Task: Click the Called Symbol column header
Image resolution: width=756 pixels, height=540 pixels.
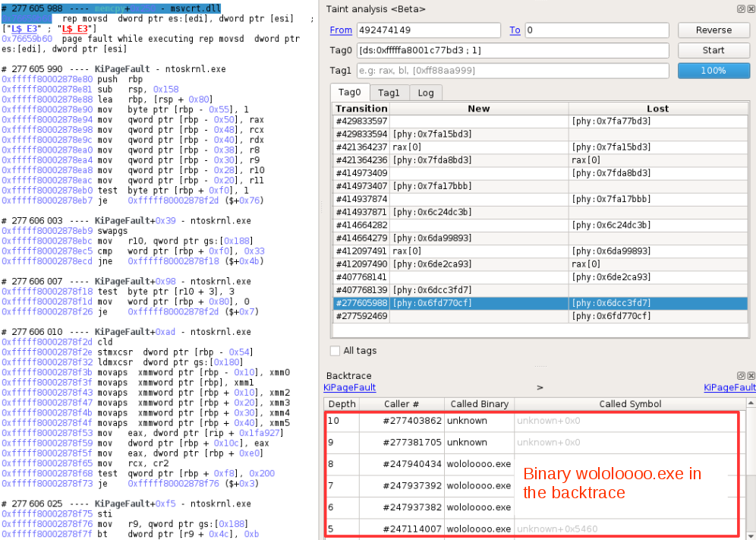Action: point(629,404)
